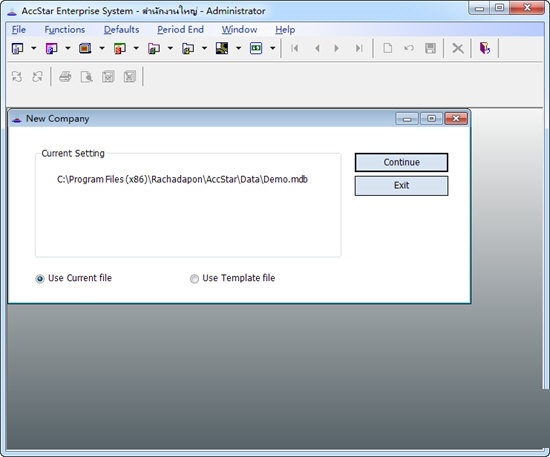Click the print icon in second toolbar
The image size is (550, 457).
[x=65, y=76]
